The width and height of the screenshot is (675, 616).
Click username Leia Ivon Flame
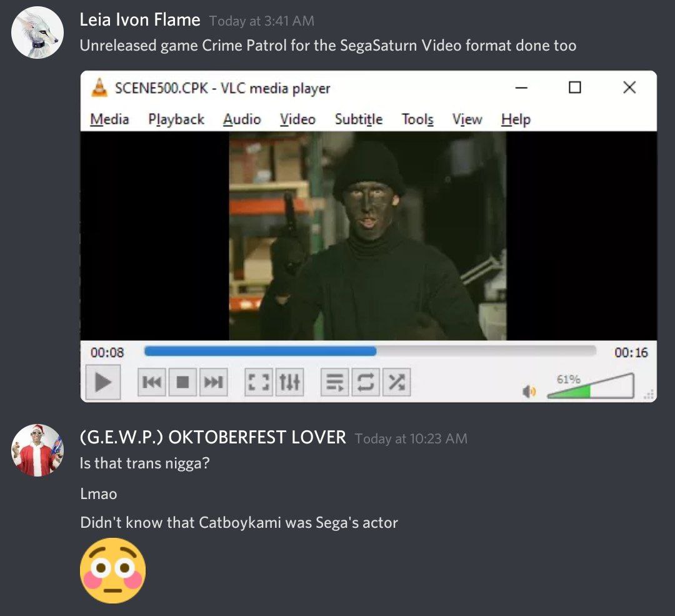[x=140, y=20]
